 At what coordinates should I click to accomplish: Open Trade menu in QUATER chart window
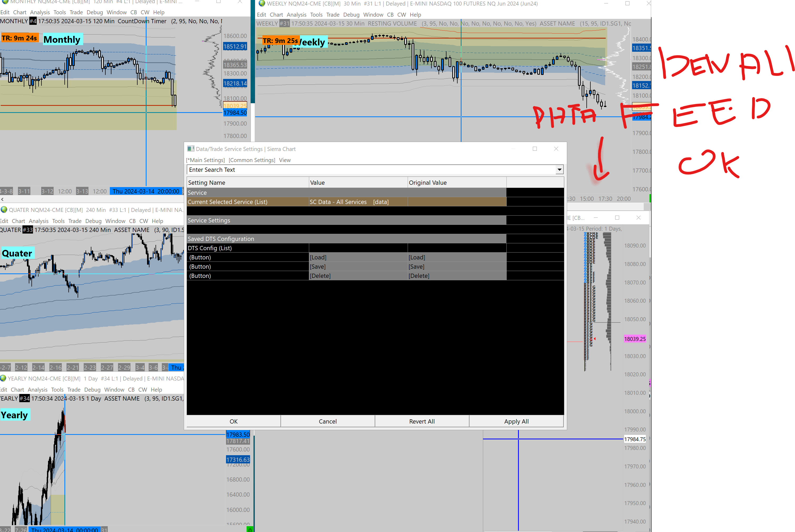pos(75,221)
